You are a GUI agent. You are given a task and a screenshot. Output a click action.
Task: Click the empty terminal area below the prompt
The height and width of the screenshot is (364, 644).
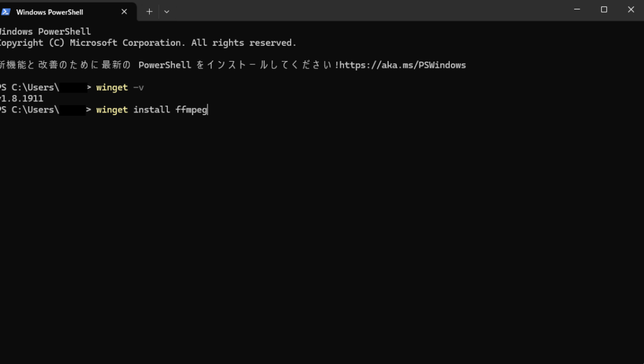pyautogui.click(x=322, y=238)
